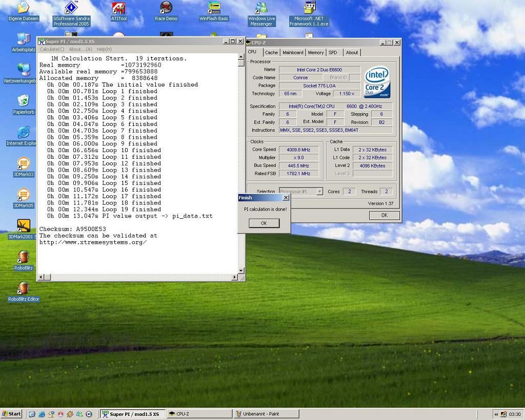This screenshot has height=420, width=525.
Task: Open the Eigene Dateien desktop icon
Action: pyautogui.click(x=24, y=10)
